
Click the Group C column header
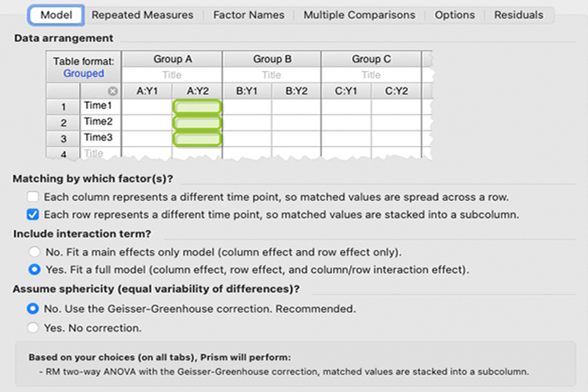(370, 59)
